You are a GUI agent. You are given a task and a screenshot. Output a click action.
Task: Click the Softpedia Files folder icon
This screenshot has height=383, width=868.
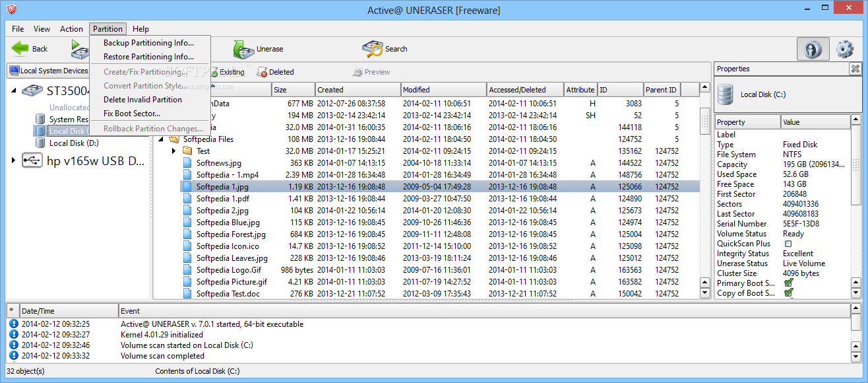pyautogui.click(x=175, y=139)
